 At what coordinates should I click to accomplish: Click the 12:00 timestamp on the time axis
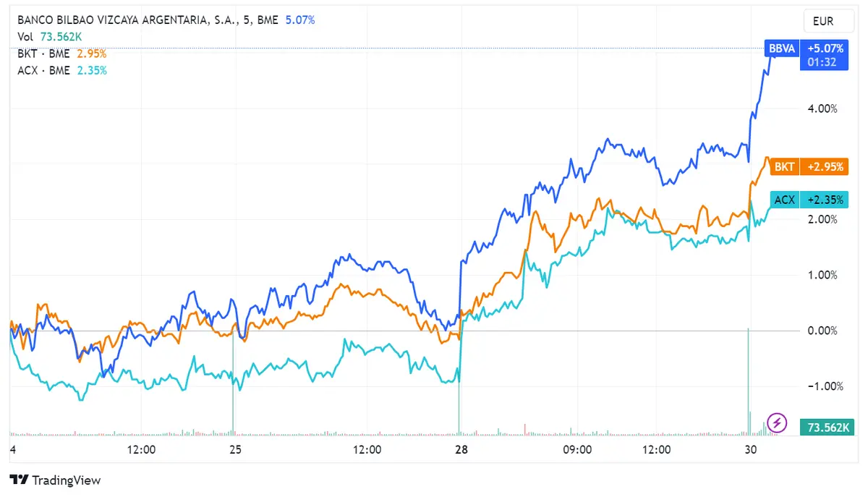point(142,449)
